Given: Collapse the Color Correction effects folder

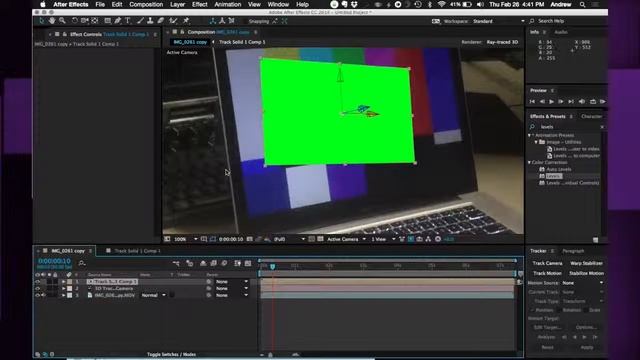Looking at the screenshot, I should [x=529, y=162].
